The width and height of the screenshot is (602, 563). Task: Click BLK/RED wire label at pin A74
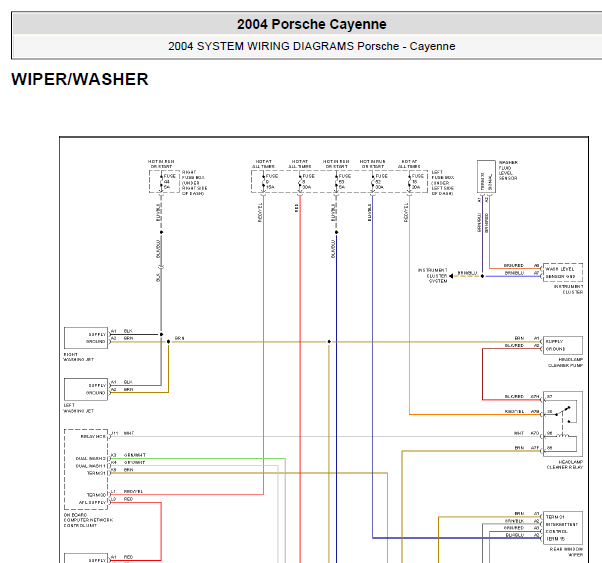514,396
